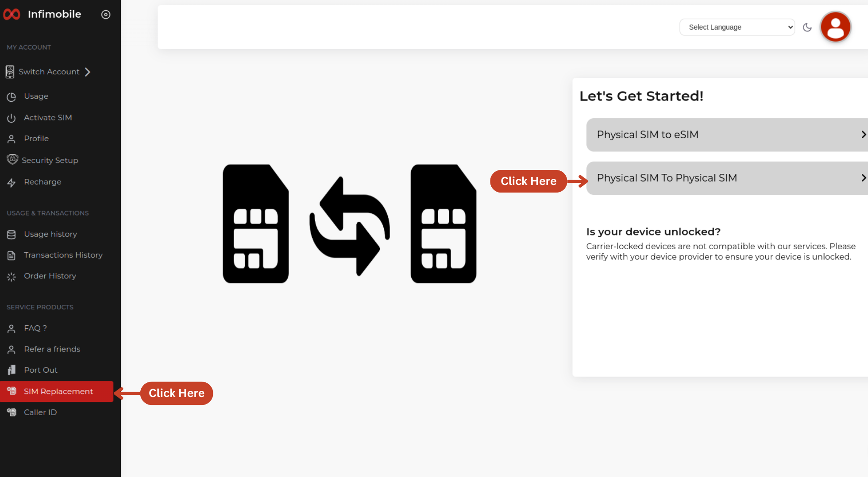Click the Recharge lightning bolt icon
868x478 pixels.
(12, 182)
